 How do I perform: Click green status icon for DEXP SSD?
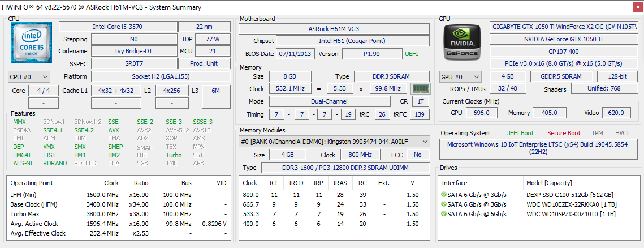click(444, 194)
